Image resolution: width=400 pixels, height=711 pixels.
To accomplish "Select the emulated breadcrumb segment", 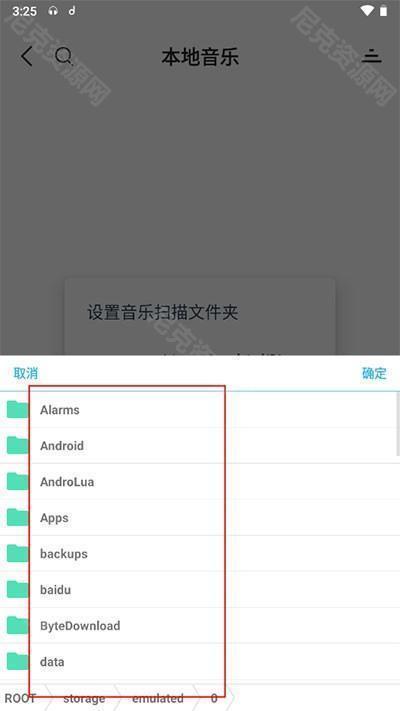I will (158, 698).
